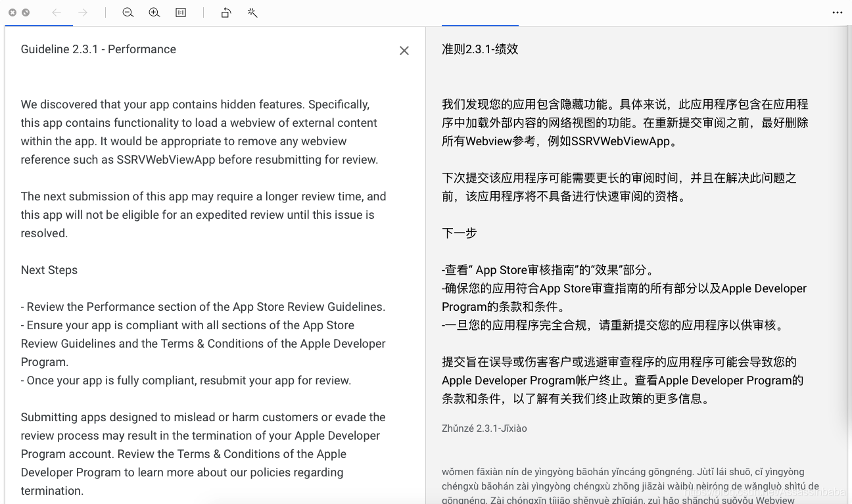
Task: Go to the previous image with back arrow
Action: pos(57,12)
